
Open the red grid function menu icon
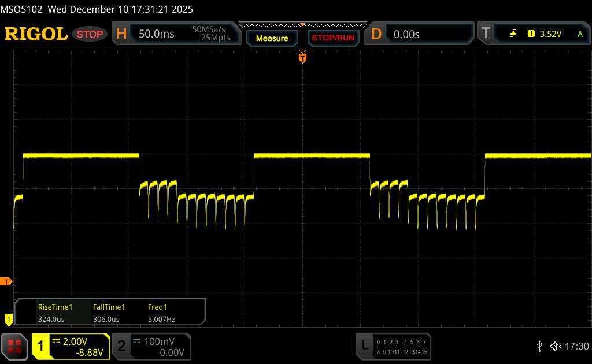(x=14, y=346)
